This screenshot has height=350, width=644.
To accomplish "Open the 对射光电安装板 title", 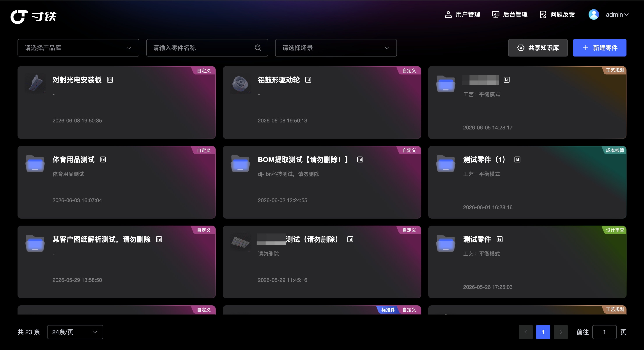I will (77, 80).
